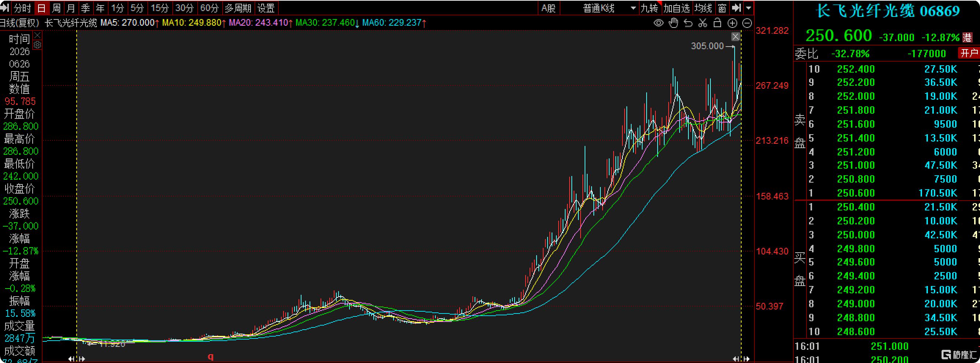980x363 pixels.
Task: Open info panel gear settings
Action: [37, 45]
